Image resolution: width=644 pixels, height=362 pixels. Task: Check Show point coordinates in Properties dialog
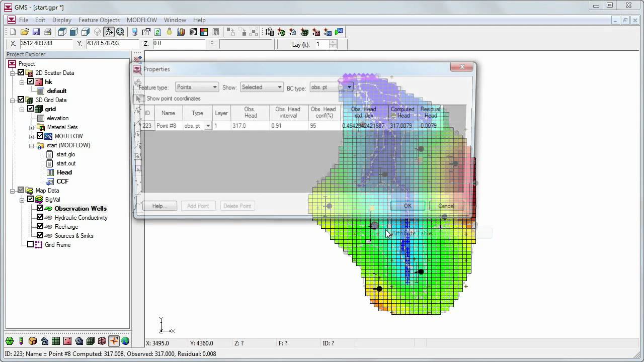142,99
